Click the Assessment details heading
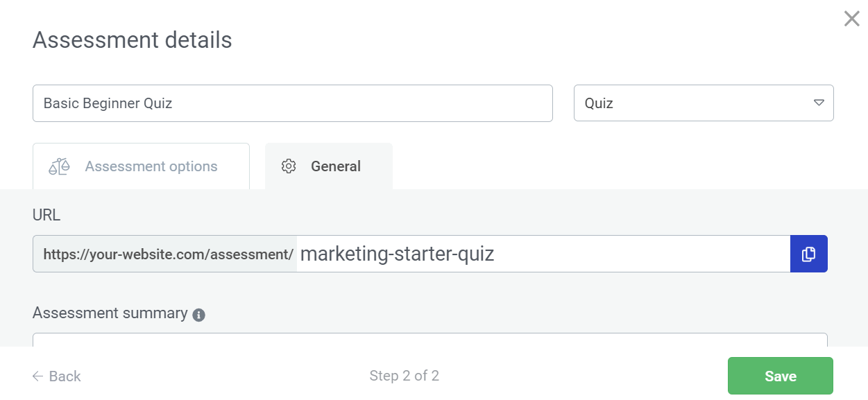The height and width of the screenshot is (400, 868). 132,40
